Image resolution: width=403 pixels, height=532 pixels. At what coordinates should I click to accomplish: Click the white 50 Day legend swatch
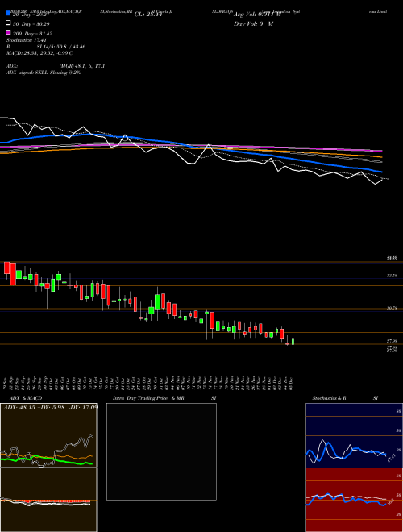click(x=8, y=23)
